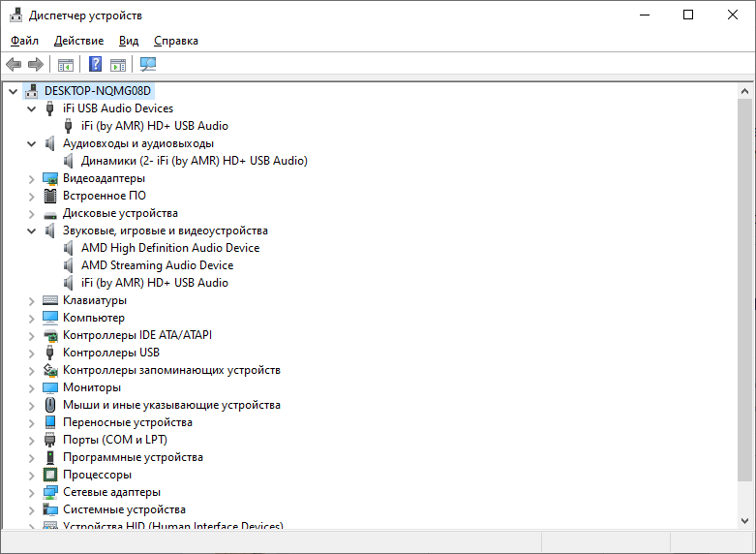Click the Forward arrow toolbar icon
756x554 pixels.
pyautogui.click(x=36, y=64)
